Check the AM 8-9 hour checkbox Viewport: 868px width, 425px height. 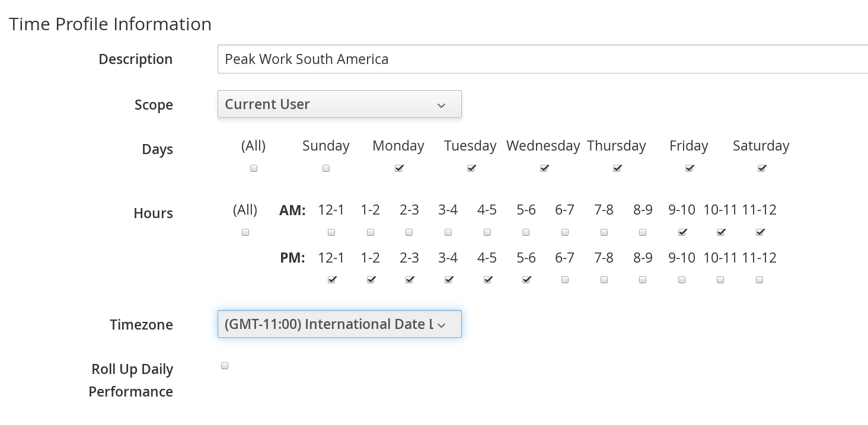[x=643, y=232]
